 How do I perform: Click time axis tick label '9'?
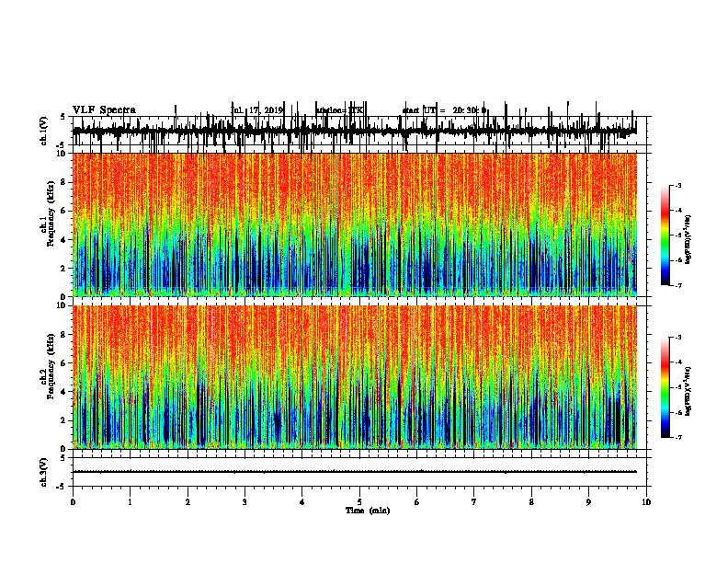click(588, 501)
